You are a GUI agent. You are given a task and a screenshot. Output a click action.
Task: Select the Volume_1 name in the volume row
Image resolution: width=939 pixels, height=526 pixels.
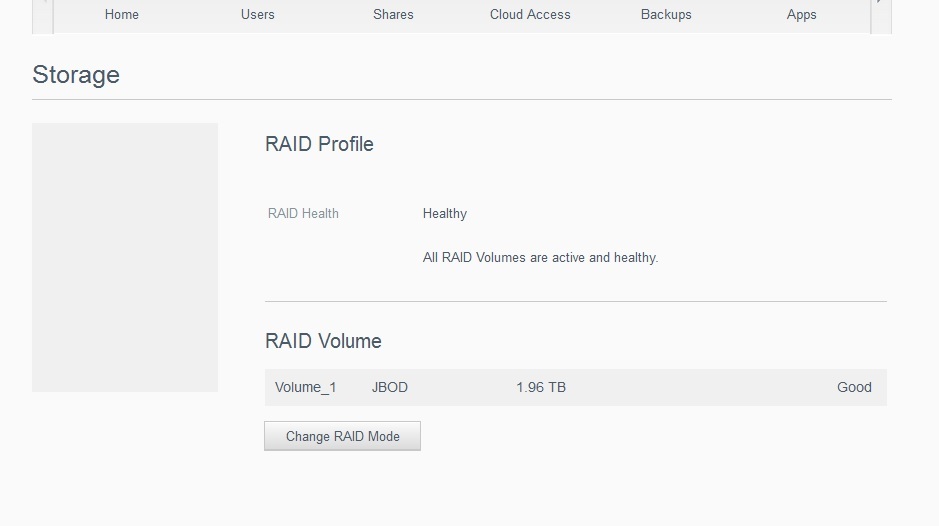coord(306,387)
